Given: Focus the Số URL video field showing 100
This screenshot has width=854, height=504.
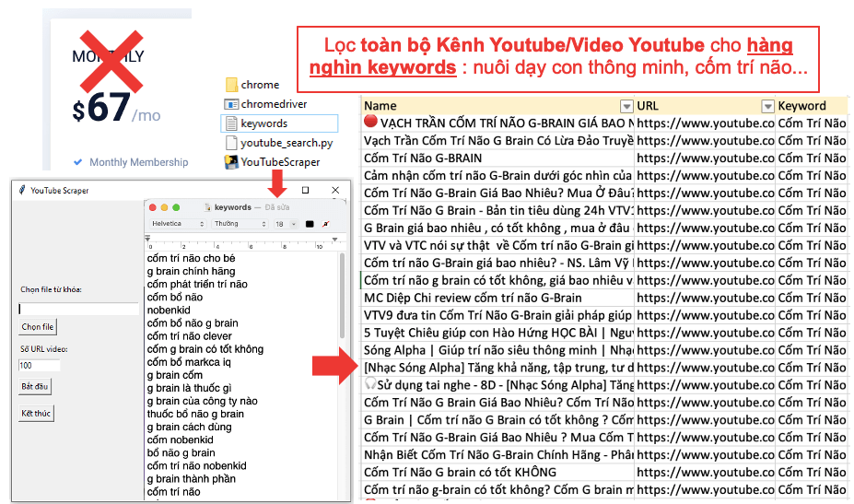Looking at the screenshot, I should point(40,365).
